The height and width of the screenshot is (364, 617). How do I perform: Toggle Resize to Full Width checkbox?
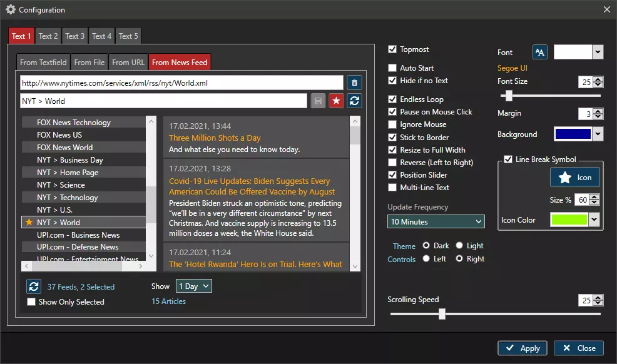[x=392, y=149]
